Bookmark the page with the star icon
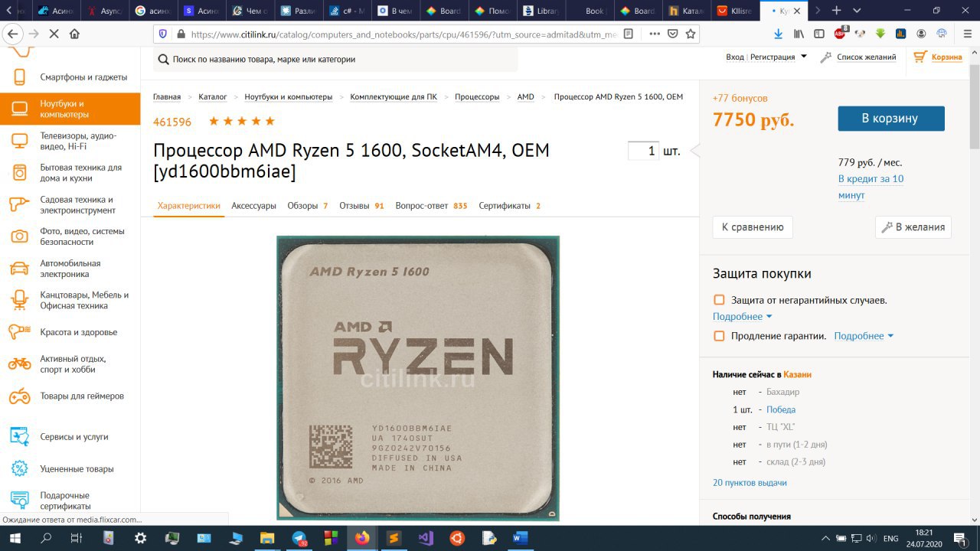 (691, 34)
